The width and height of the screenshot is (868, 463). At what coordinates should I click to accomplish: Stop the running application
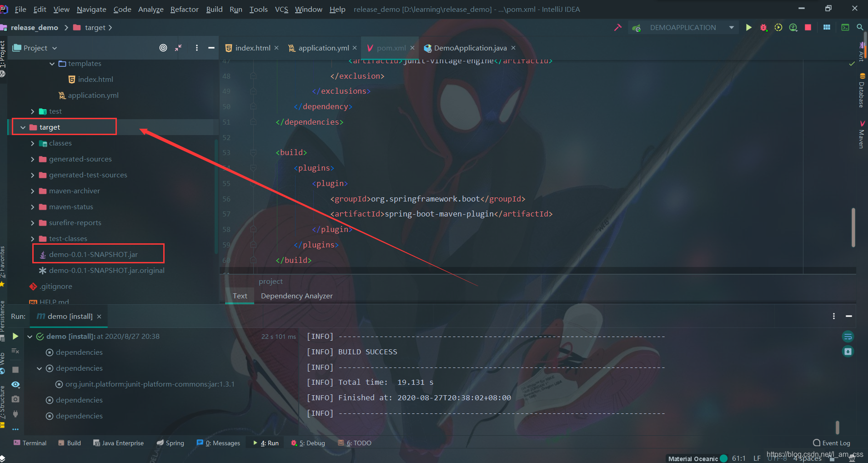(x=808, y=27)
